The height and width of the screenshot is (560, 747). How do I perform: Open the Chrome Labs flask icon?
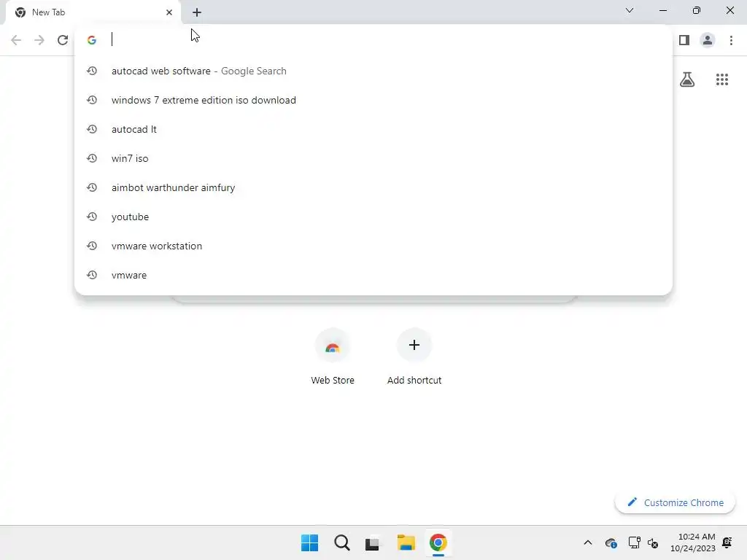[687, 79]
